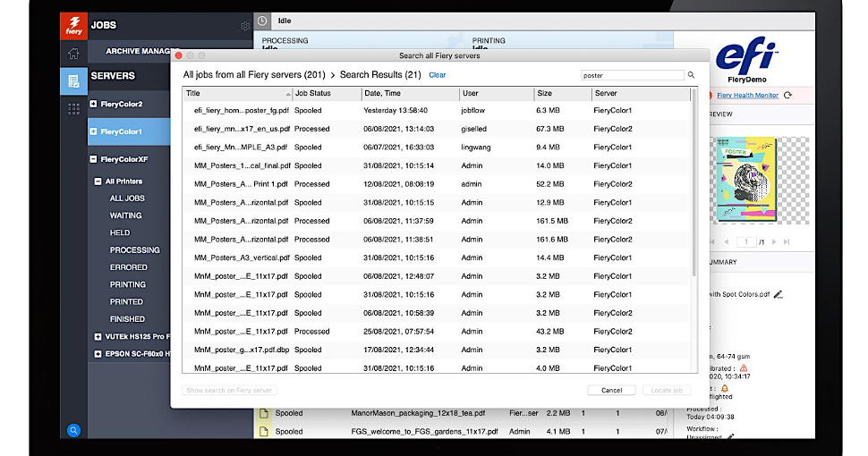This screenshot has width=868, height=456.
Task: Click the clock icon beside Idle
Action: click(262, 21)
